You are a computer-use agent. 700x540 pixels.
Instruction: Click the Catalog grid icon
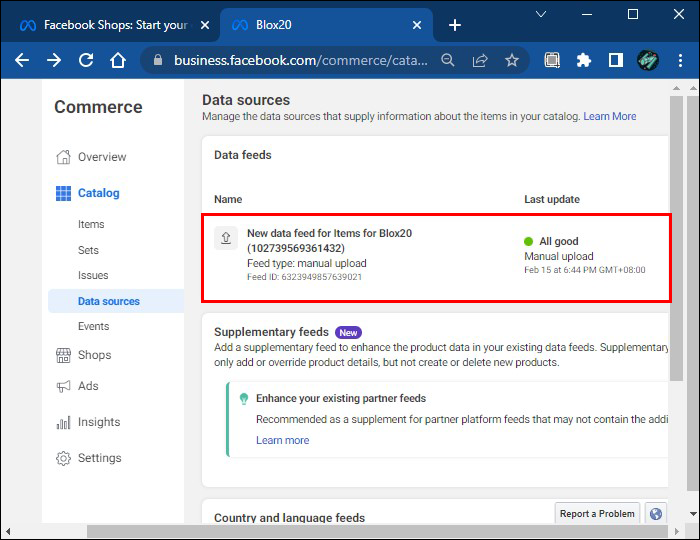coord(64,193)
